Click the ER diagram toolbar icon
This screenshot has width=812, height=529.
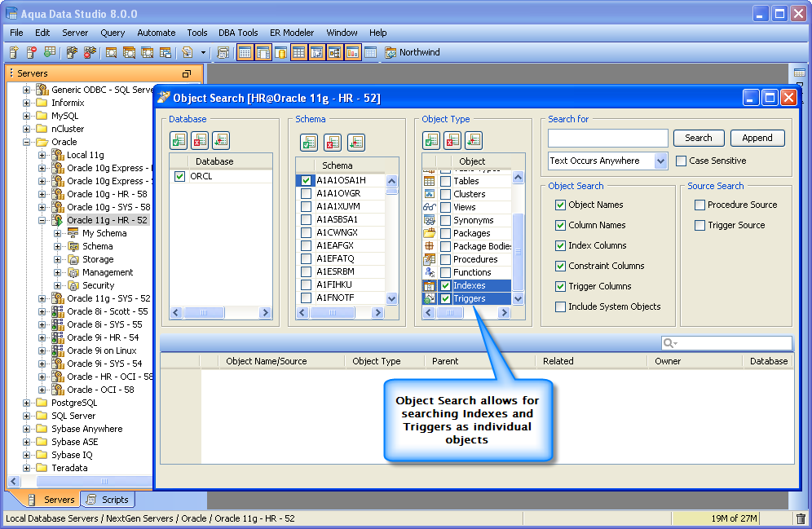[x=334, y=52]
